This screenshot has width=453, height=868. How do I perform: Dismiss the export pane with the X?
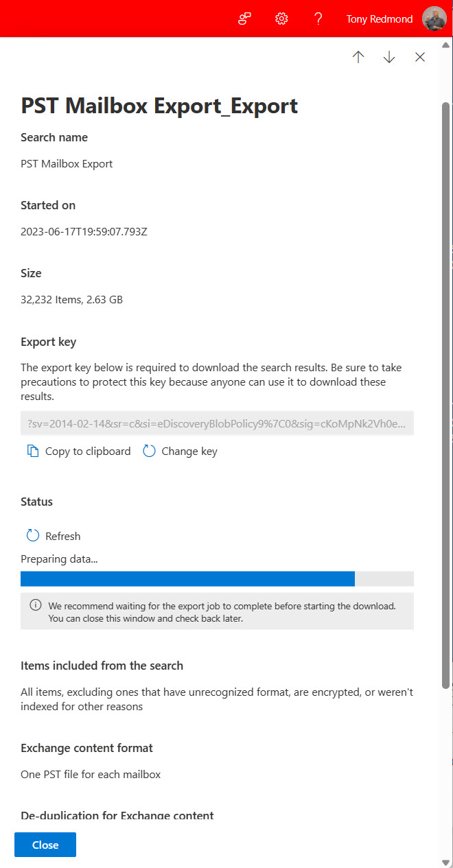(419, 57)
